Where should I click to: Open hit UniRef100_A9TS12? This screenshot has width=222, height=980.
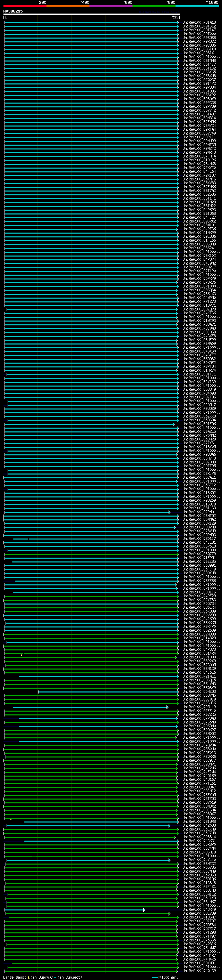click(199, 26)
